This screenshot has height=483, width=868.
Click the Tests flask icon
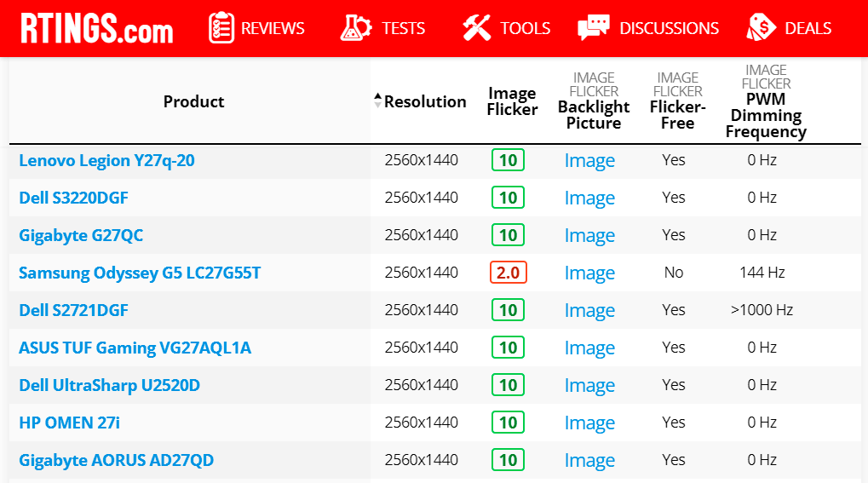coord(355,28)
